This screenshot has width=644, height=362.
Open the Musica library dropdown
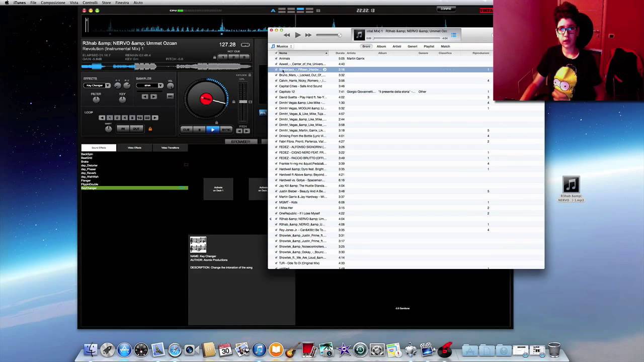tap(282, 46)
